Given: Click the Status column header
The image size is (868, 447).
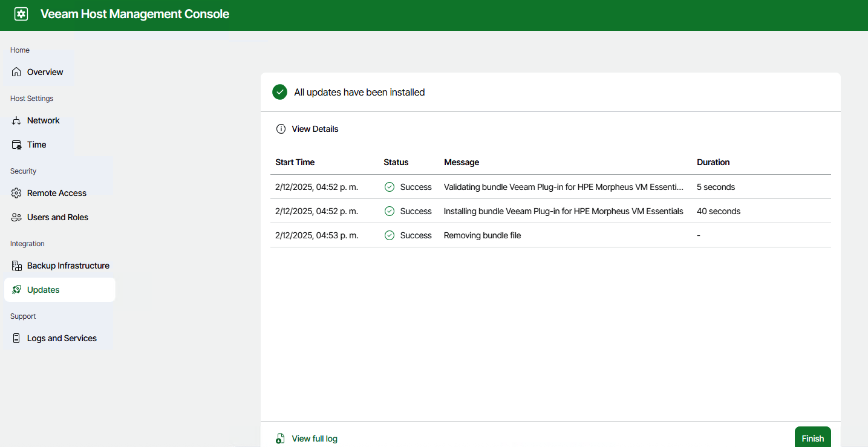Looking at the screenshot, I should [396, 162].
